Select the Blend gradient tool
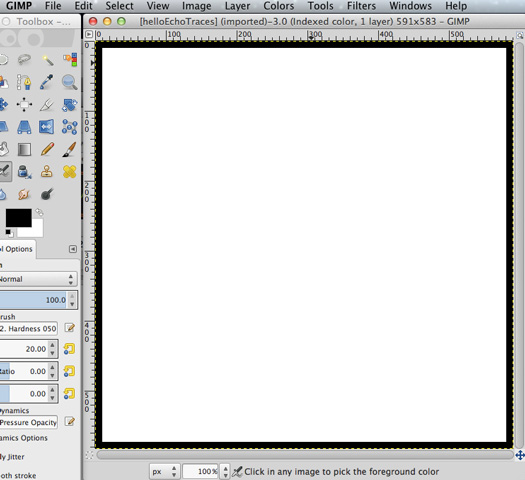 pos(24,149)
